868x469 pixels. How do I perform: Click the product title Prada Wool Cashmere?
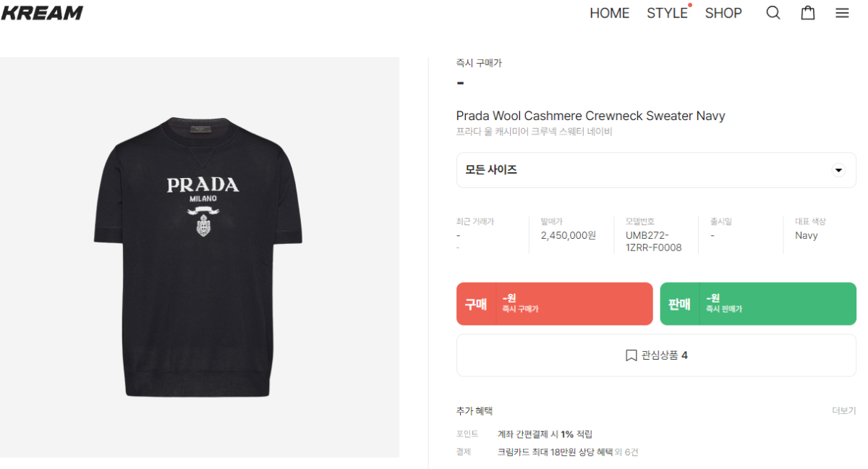point(590,116)
